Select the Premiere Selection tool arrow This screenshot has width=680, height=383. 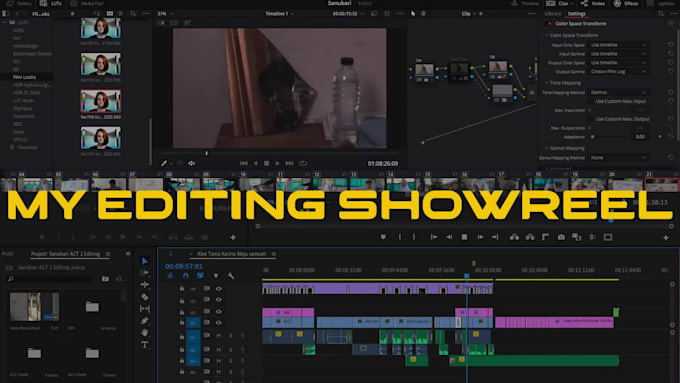[145, 261]
